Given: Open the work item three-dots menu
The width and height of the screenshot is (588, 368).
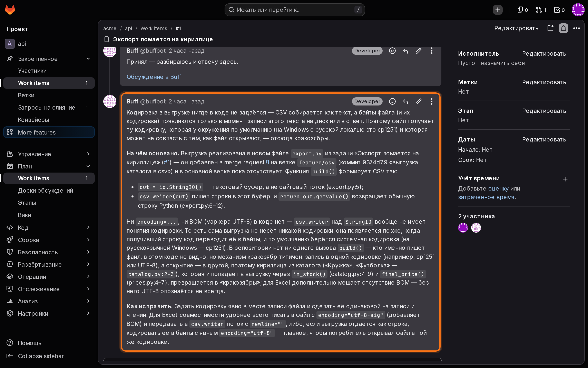Looking at the screenshot, I should click(577, 28).
